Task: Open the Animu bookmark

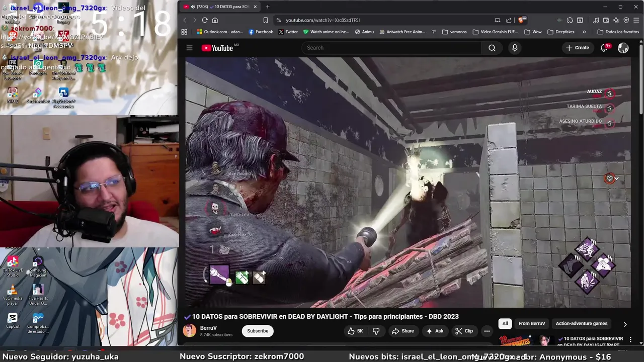Action: point(364,32)
